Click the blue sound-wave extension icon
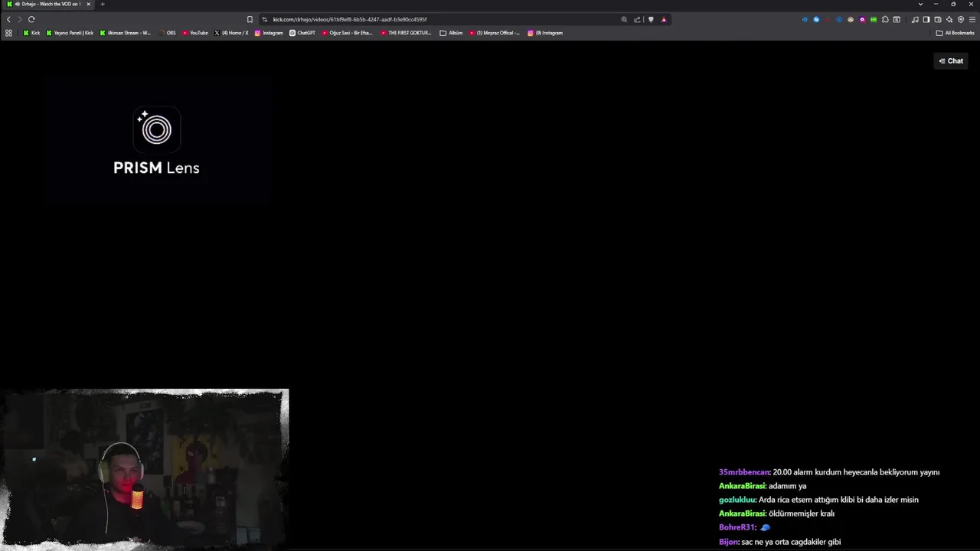Image resolution: width=980 pixels, height=551 pixels. tap(805, 19)
